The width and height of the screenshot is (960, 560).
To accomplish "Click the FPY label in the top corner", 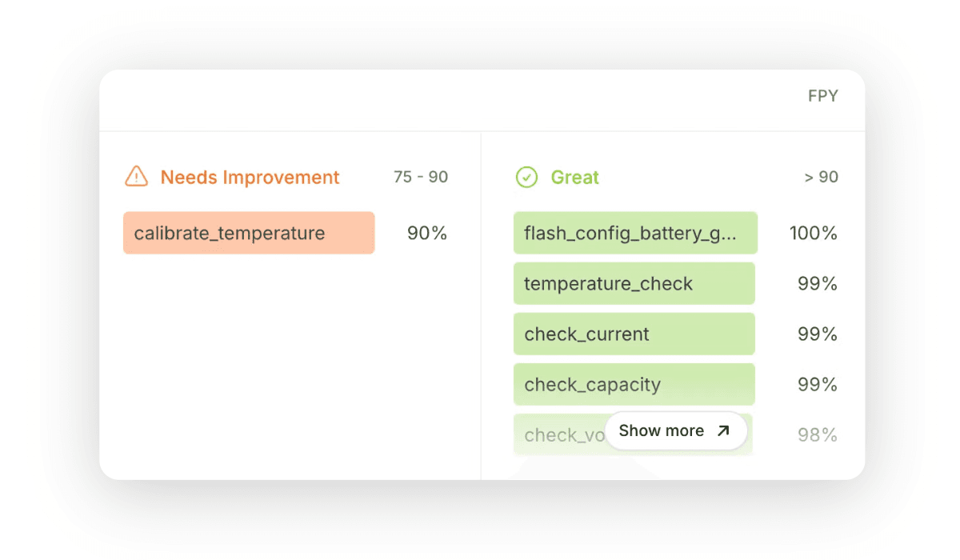I will click(823, 95).
